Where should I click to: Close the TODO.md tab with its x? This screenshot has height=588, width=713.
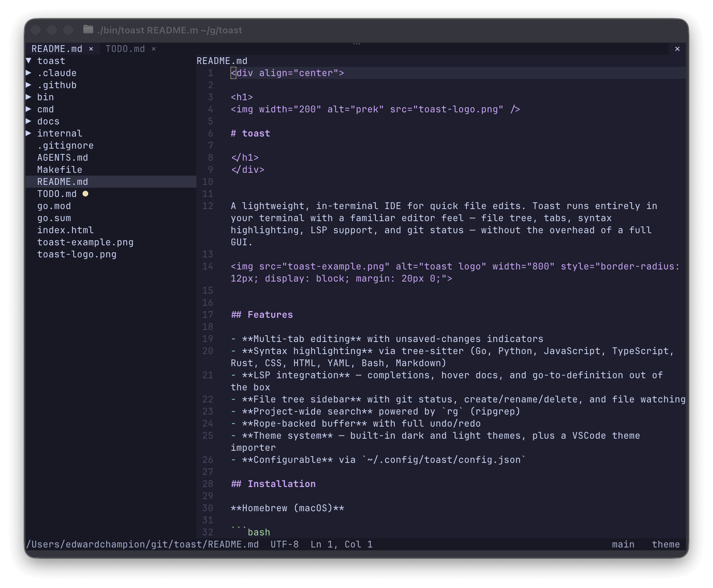(x=154, y=49)
